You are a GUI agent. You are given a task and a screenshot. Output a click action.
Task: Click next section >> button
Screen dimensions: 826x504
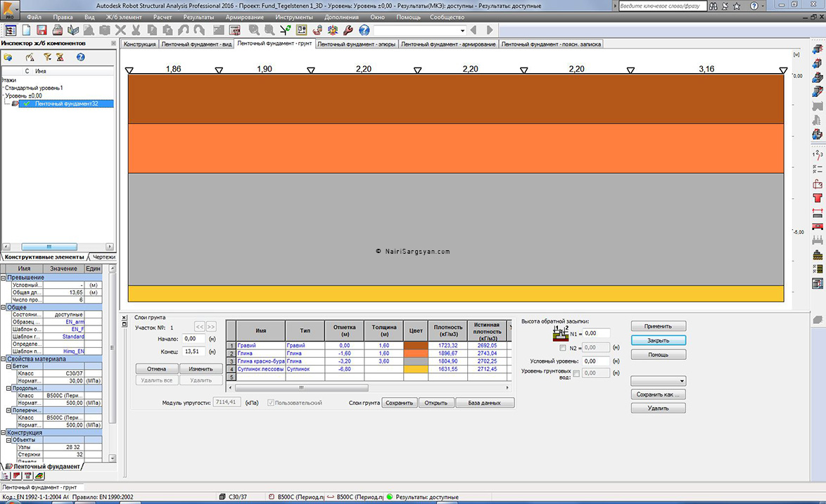tap(211, 327)
